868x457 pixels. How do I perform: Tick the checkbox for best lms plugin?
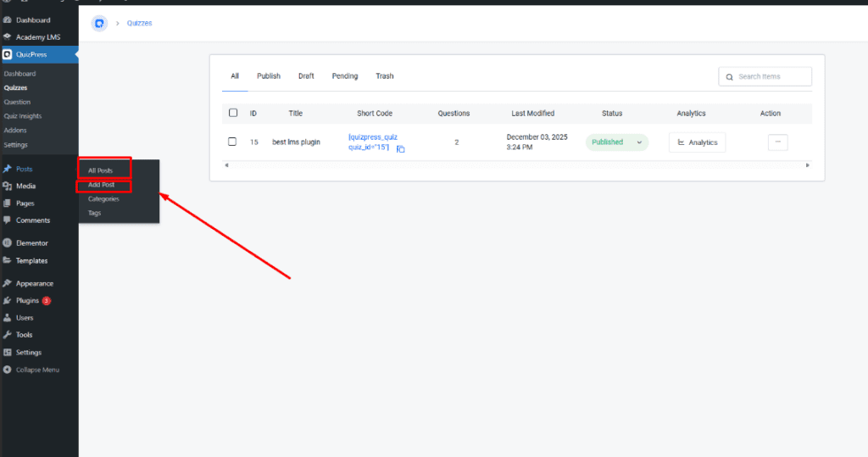[x=232, y=142]
